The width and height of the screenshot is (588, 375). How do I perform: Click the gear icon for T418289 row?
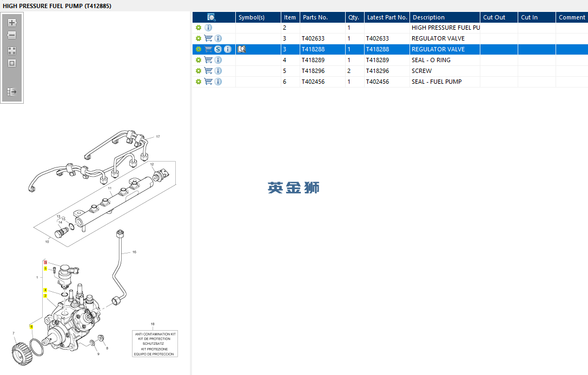tap(199, 60)
